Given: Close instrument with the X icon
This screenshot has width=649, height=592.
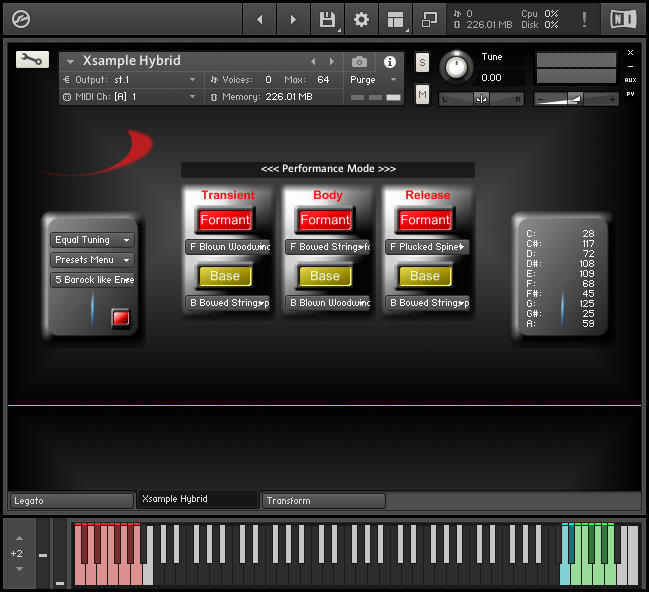Looking at the screenshot, I should [x=630, y=53].
